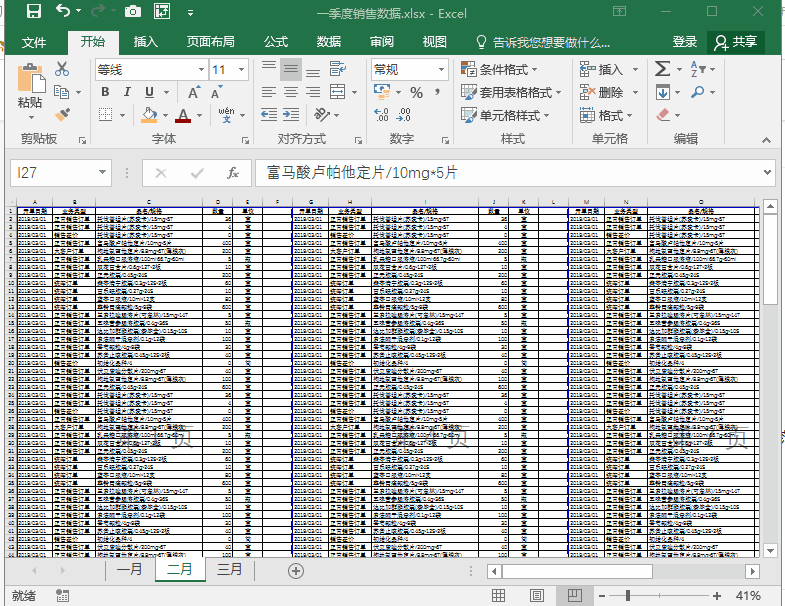Apply Bold formatting
The height and width of the screenshot is (606, 785).
(105, 92)
